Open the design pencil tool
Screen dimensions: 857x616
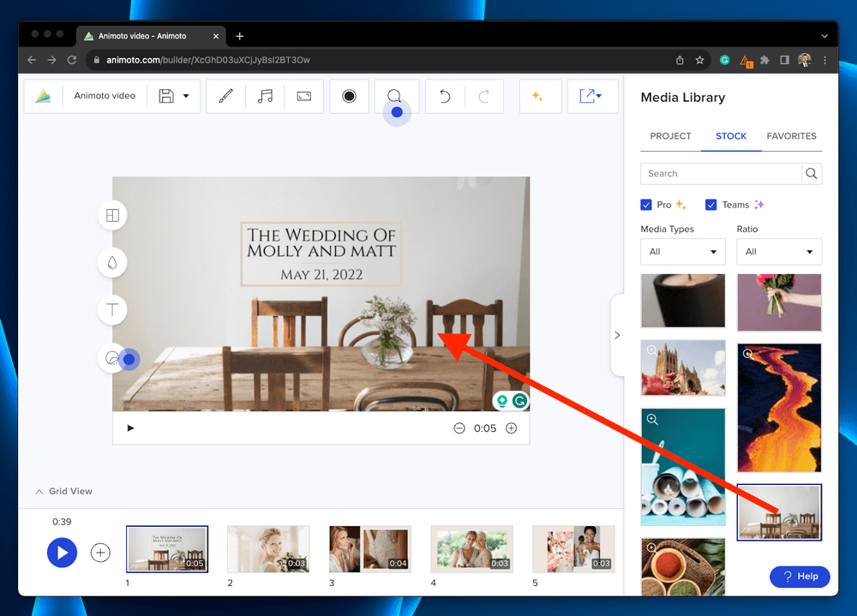(x=225, y=96)
